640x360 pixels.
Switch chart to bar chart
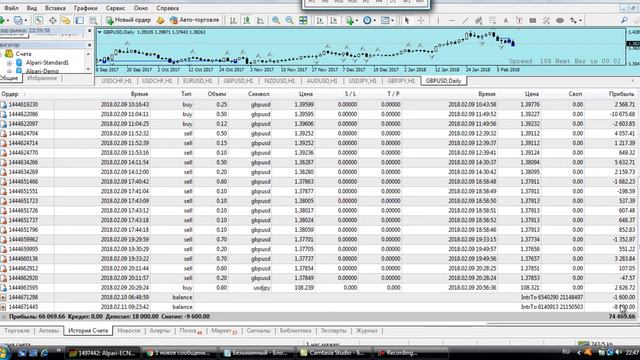233,20
